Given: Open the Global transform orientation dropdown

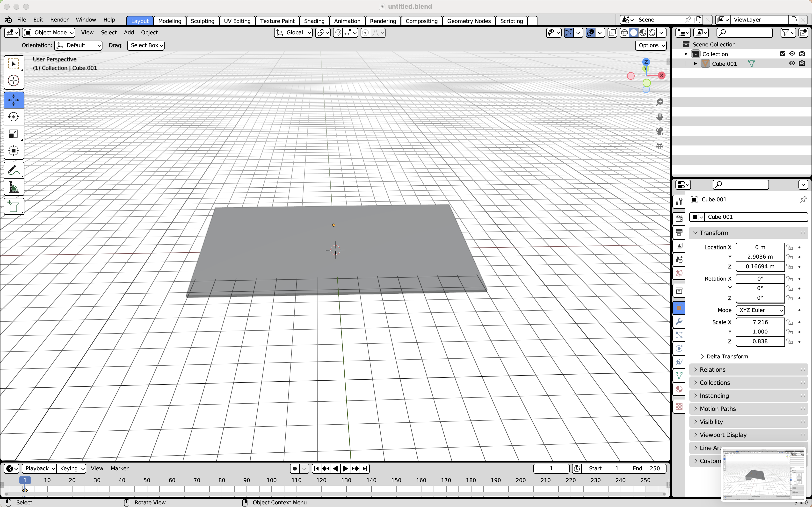Looking at the screenshot, I should click(x=293, y=33).
